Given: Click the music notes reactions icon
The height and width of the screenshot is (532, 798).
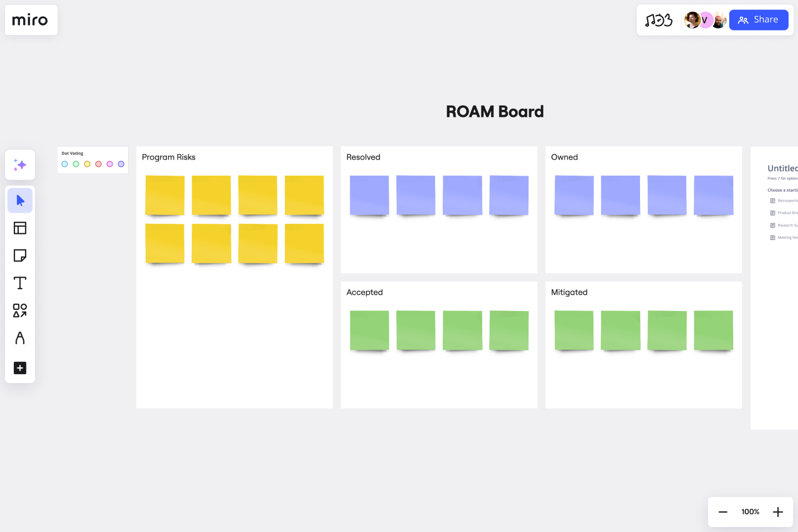Looking at the screenshot, I should [x=658, y=19].
